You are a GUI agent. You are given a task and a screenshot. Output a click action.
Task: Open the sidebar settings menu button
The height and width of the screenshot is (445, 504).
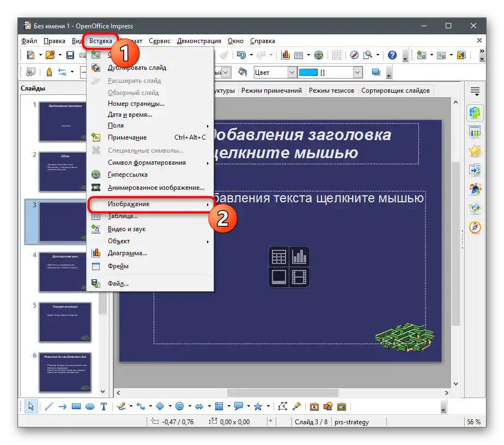pyautogui.click(x=475, y=92)
